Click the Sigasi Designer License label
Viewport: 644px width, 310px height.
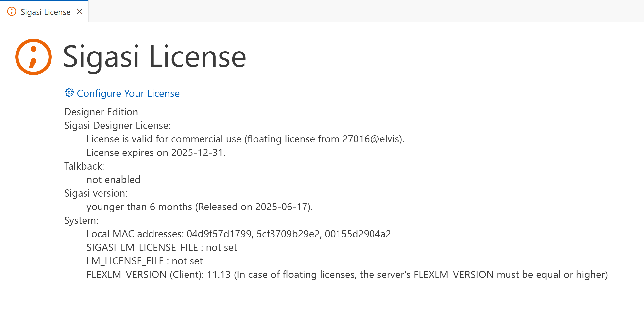117,125
